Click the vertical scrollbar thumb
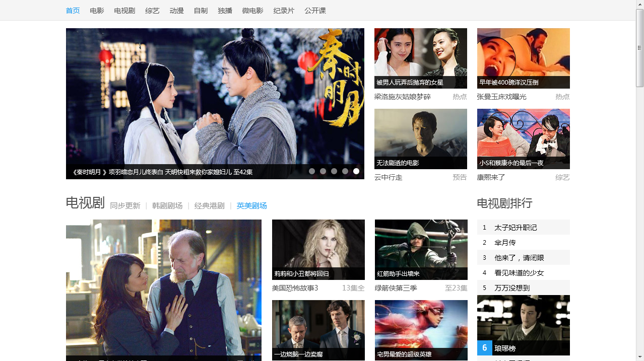This screenshot has height=361, width=644. point(639,48)
